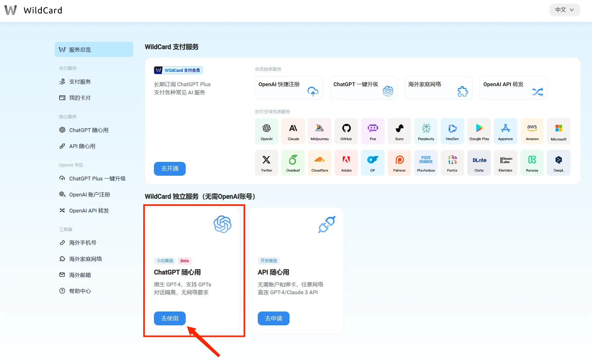This screenshot has width=592, height=364.
Task: Click the WildCard logo in header
Action: pos(33,10)
